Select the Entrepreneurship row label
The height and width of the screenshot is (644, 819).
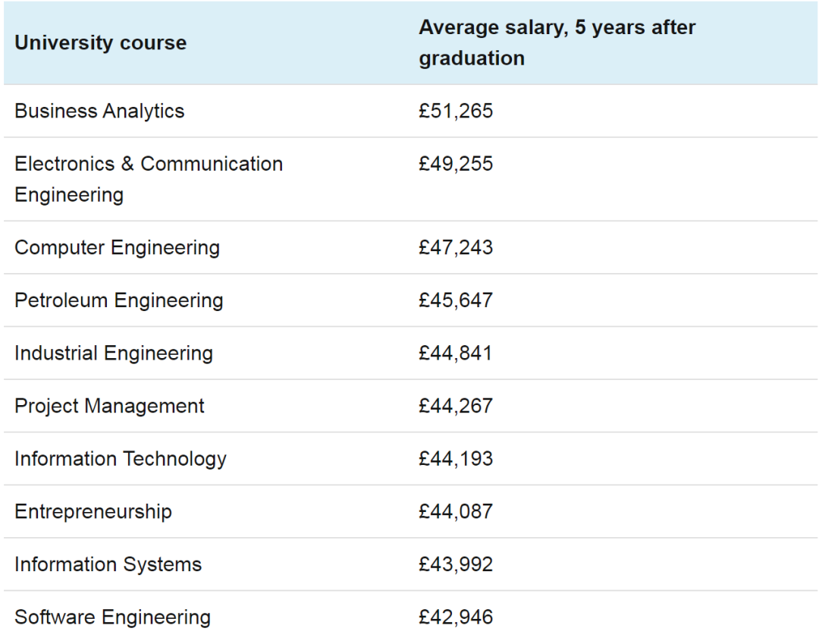[x=93, y=511]
